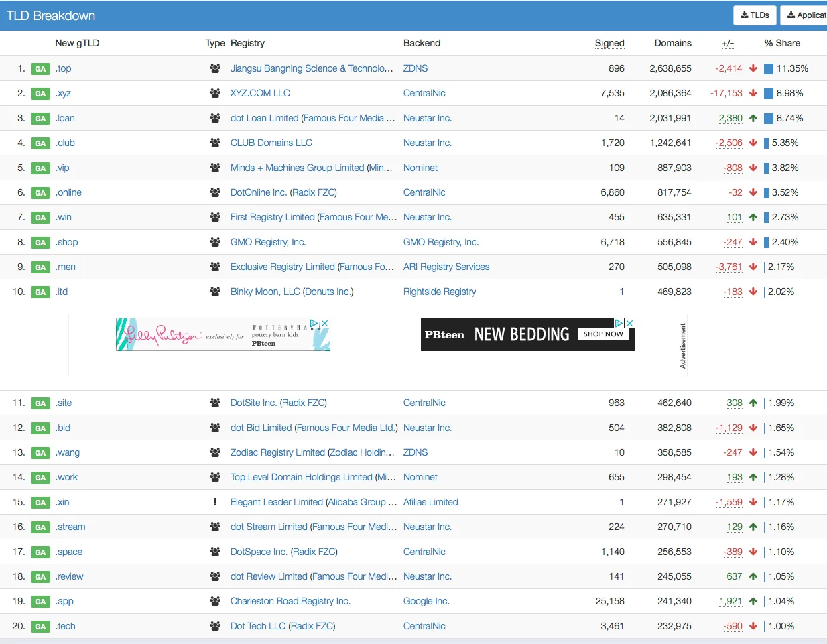
Task: Open ZDNS backend link for .top
Action: click(x=416, y=68)
